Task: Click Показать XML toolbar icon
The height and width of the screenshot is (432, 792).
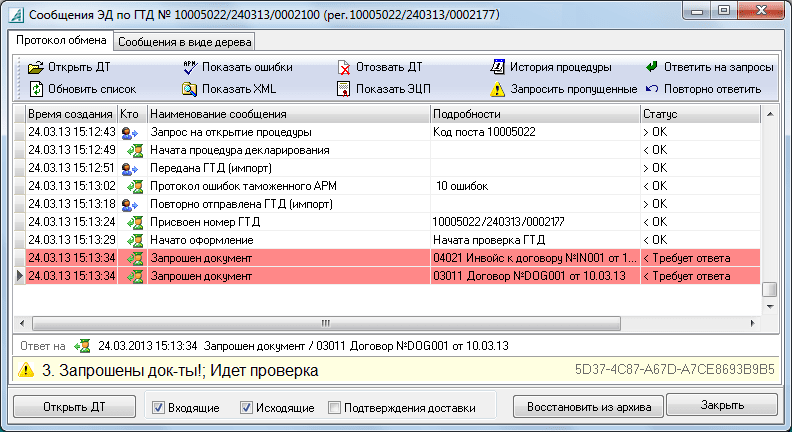Action: coord(189,89)
